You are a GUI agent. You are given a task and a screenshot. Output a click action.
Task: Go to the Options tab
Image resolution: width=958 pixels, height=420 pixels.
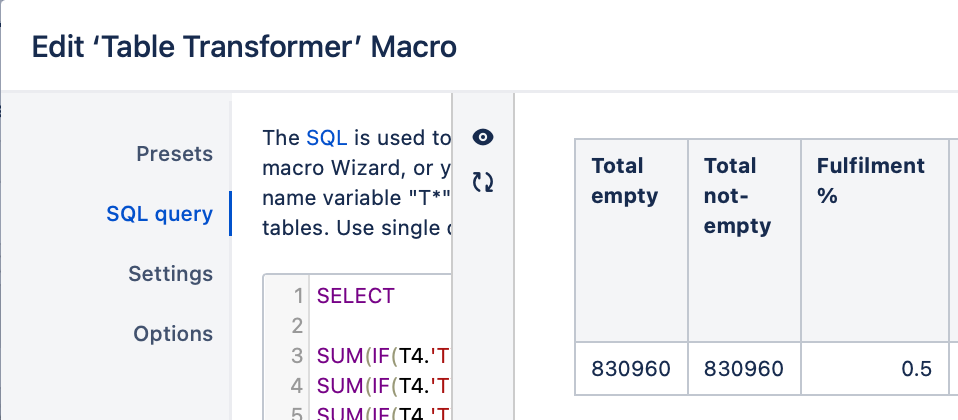173,334
